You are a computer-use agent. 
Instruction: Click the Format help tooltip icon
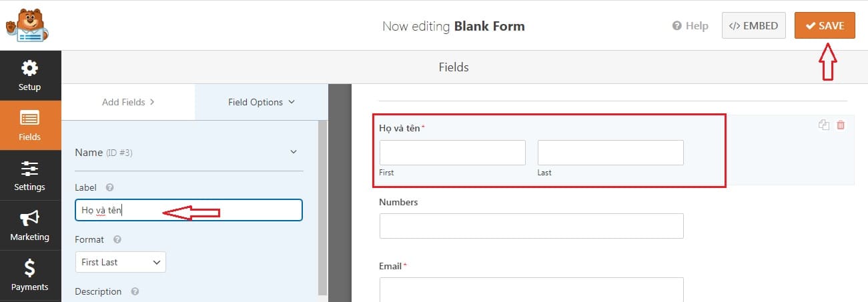pos(117,239)
